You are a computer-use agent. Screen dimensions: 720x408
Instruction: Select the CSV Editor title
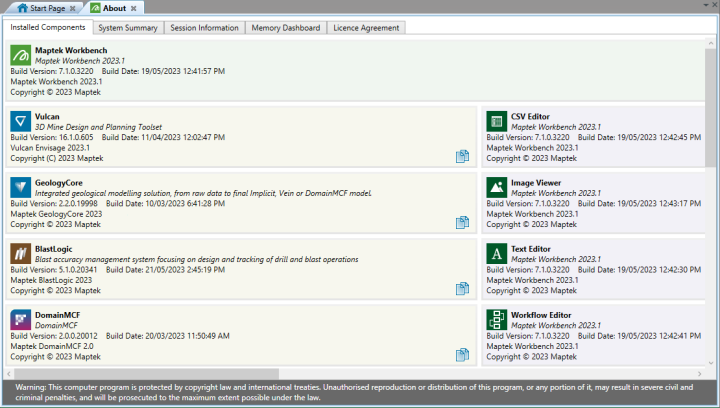530,117
